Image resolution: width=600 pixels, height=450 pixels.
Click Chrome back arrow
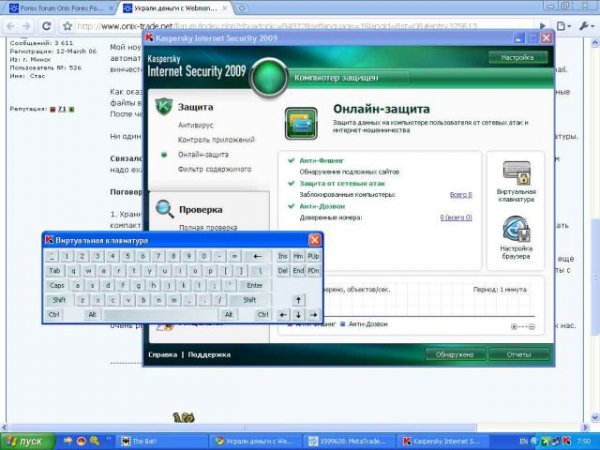pyautogui.click(x=10, y=26)
